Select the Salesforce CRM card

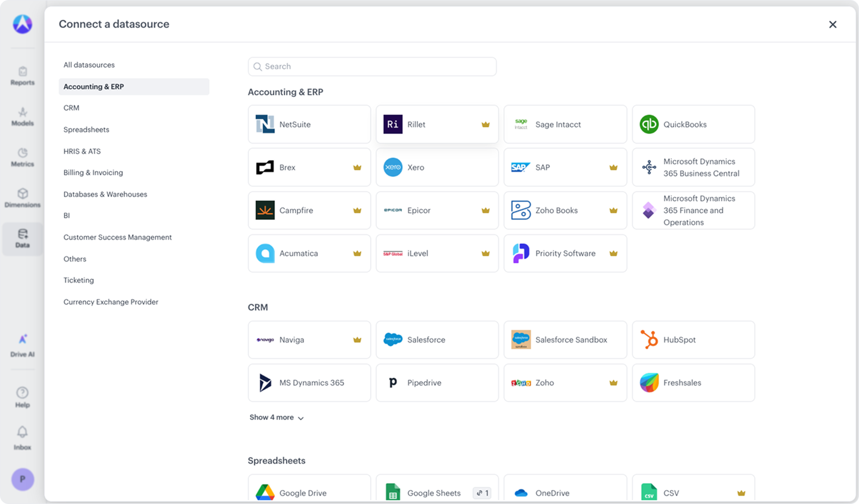click(x=437, y=340)
